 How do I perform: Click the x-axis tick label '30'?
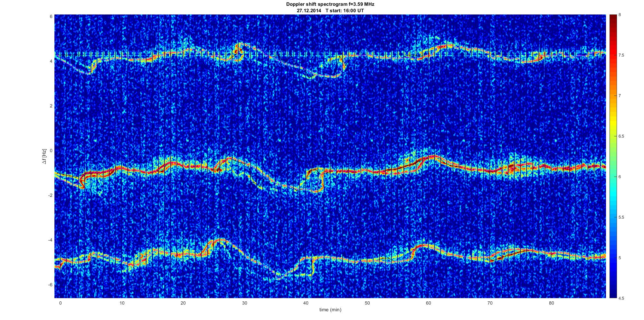point(244,303)
